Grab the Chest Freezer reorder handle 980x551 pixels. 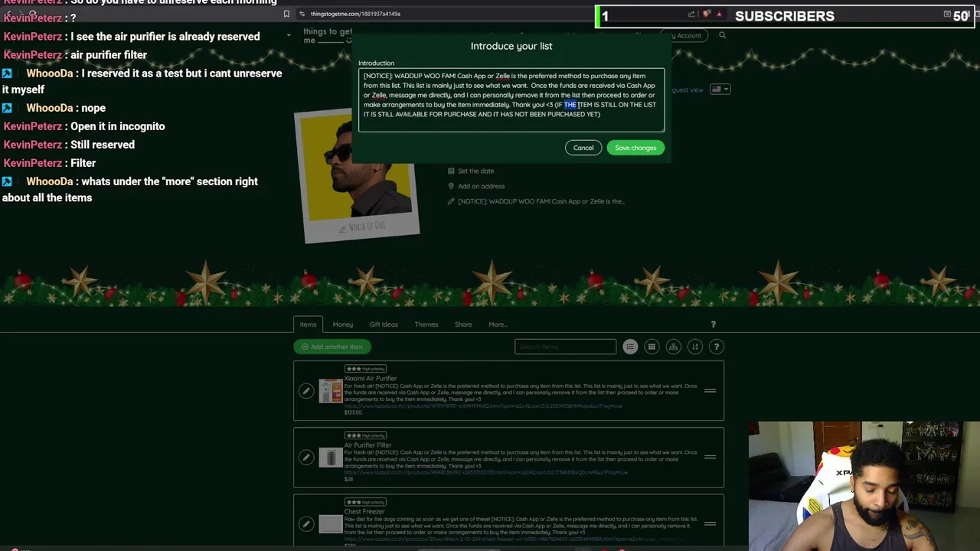710,524
